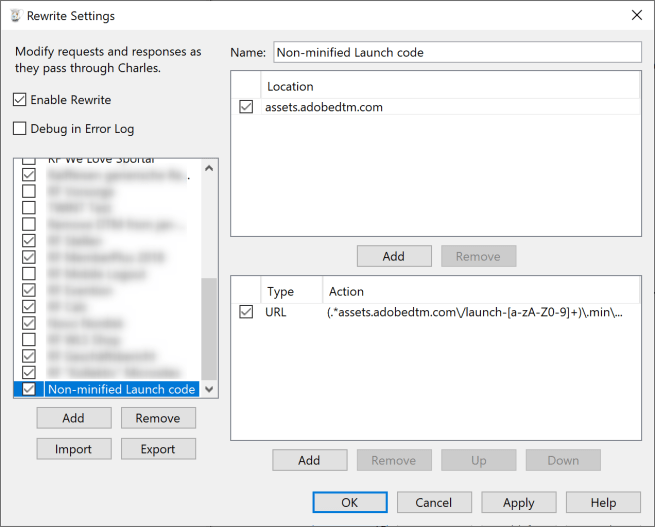Viewport: 655px width, 527px height.
Task: Click the Name text field
Action: 456,52
